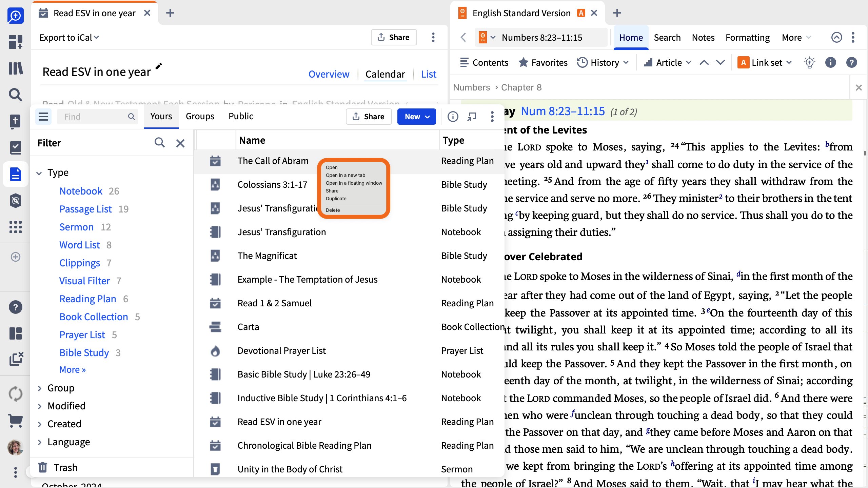868x488 pixels.
Task: Click the filter search magnifier icon
Action: click(160, 143)
